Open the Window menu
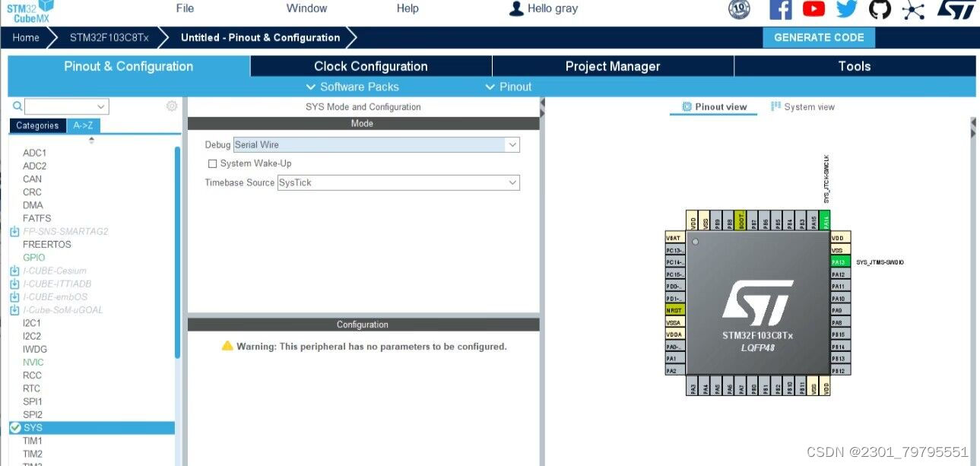The height and width of the screenshot is (466, 980). pyautogui.click(x=306, y=8)
